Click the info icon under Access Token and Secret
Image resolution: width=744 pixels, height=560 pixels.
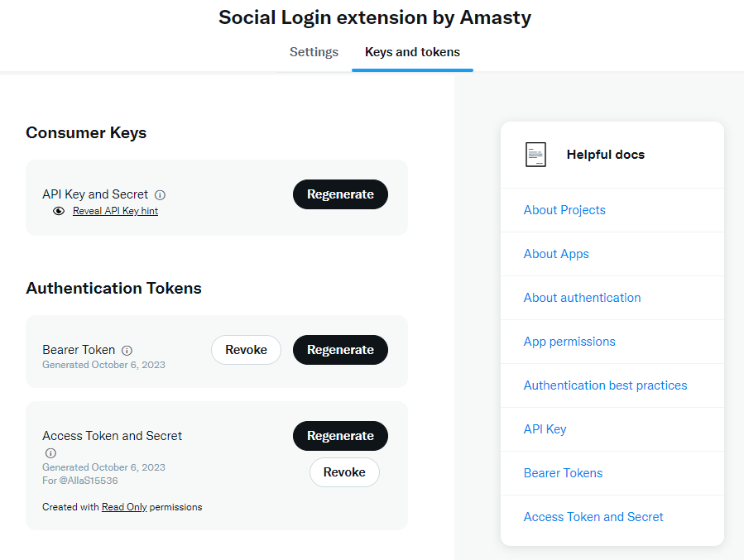(50, 452)
